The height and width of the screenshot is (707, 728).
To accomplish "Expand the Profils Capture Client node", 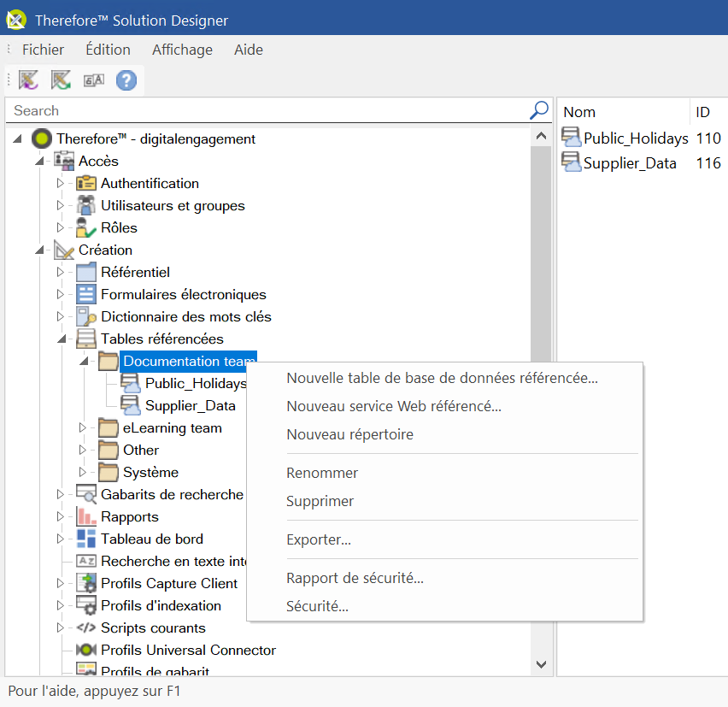I will point(60,583).
